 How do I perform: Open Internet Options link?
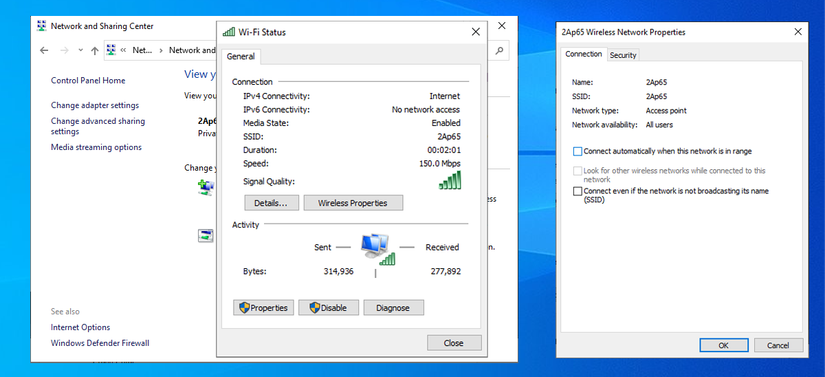click(81, 327)
